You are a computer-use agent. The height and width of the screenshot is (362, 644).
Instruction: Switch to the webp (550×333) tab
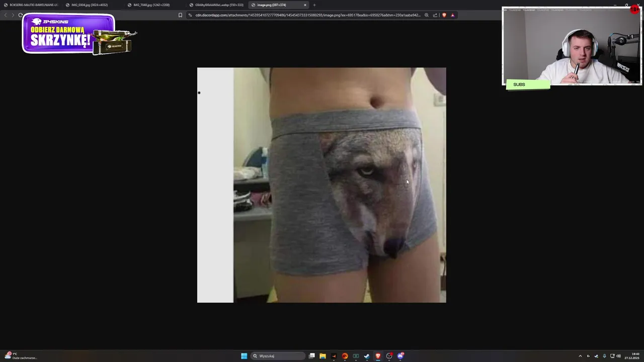pos(217,5)
